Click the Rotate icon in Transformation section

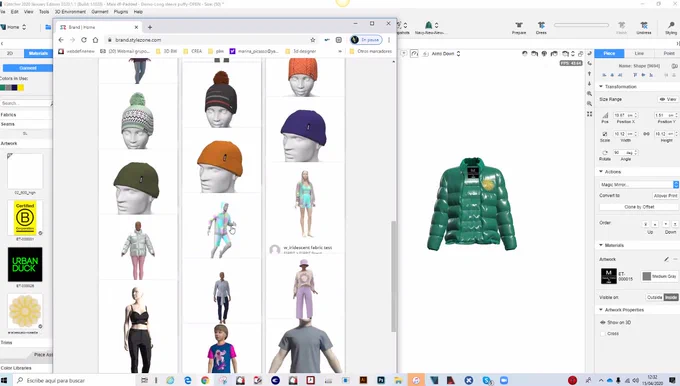pyautogui.click(x=605, y=153)
